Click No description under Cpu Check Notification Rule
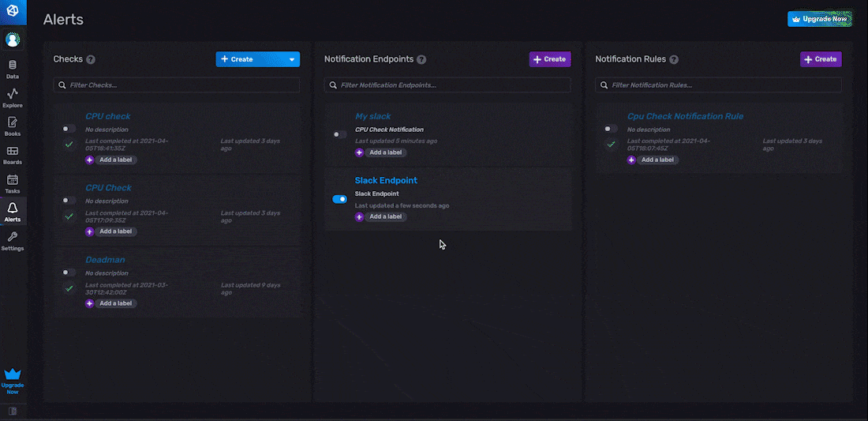The image size is (868, 421). (x=648, y=130)
